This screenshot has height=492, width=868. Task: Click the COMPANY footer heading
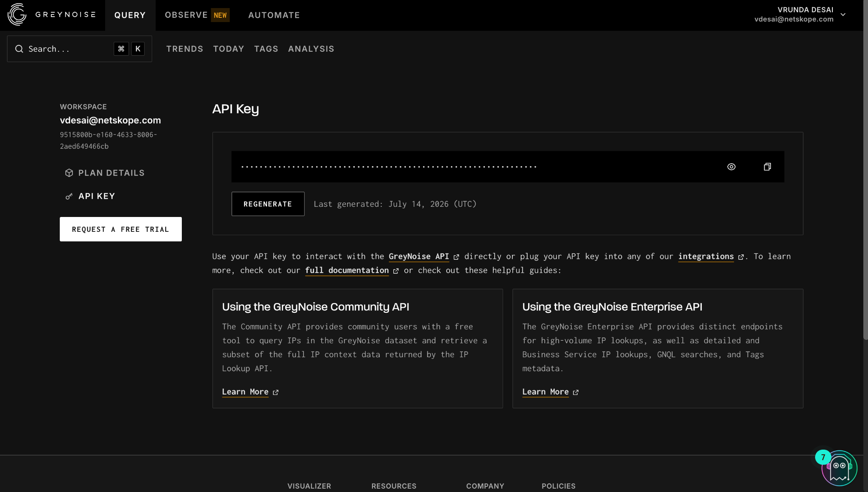point(485,486)
